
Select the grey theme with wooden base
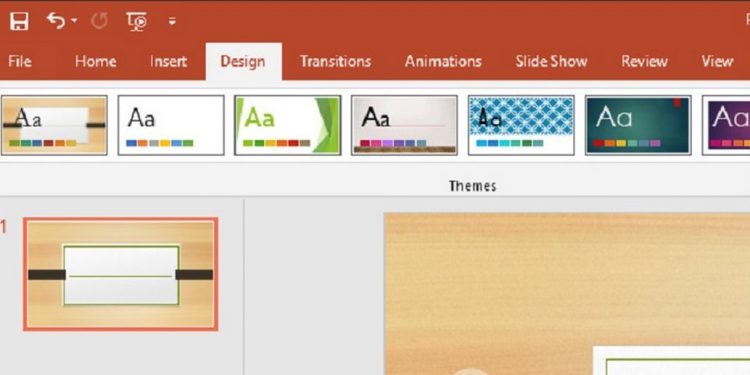[x=404, y=125]
